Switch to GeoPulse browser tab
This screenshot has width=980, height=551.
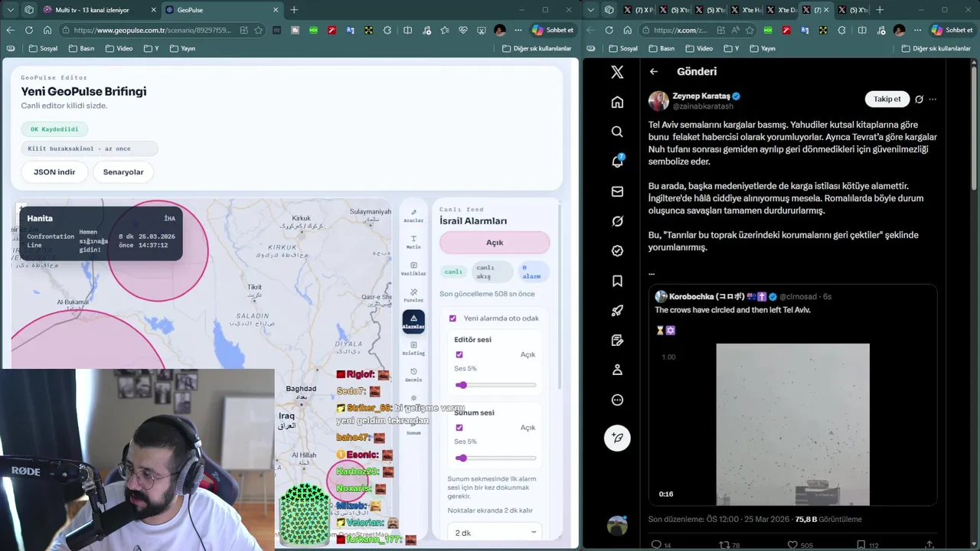(222, 10)
